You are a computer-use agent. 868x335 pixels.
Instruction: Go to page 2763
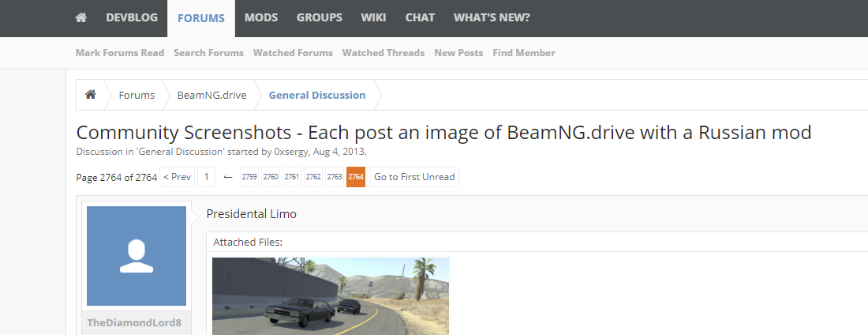[x=335, y=177]
